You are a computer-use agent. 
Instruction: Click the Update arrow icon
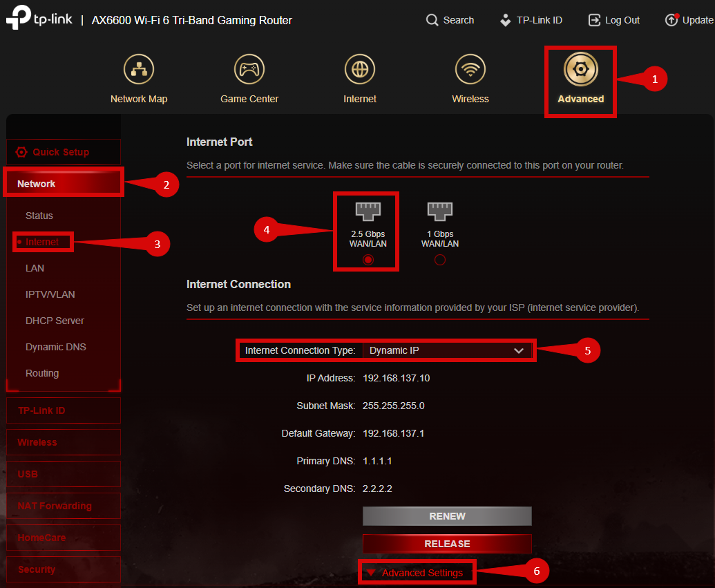671,20
